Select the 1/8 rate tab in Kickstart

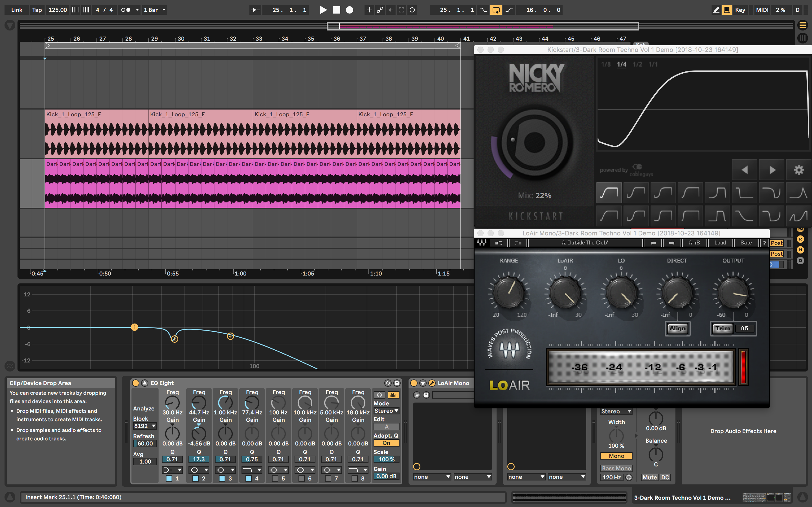(x=605, y=64)
